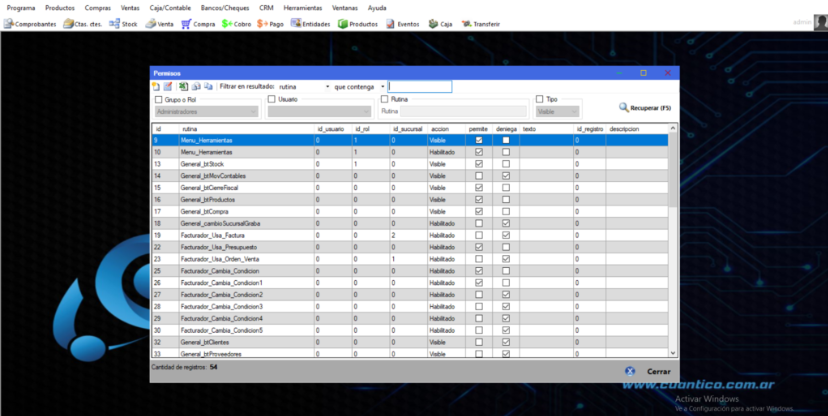The height and width of the screenshot is (416, 828).
Task: Toggle permite for Facturador_Usa_Presupuesto row
Action: click(479, 247)
